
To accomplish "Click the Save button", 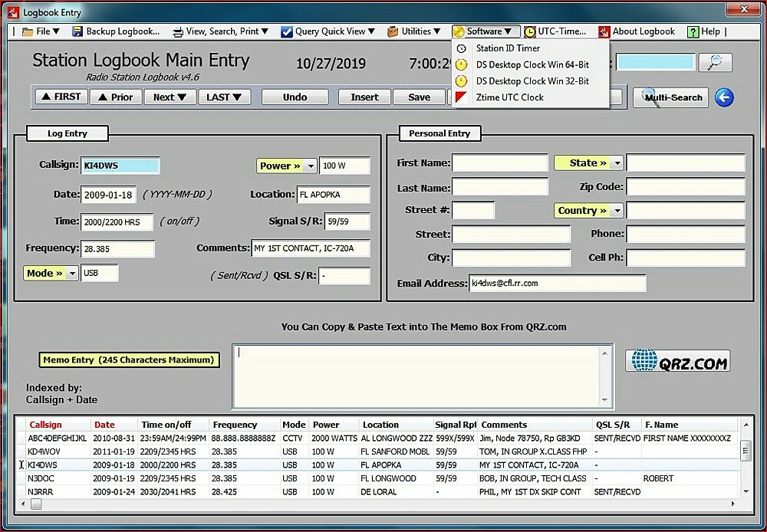I will (419, 97).
